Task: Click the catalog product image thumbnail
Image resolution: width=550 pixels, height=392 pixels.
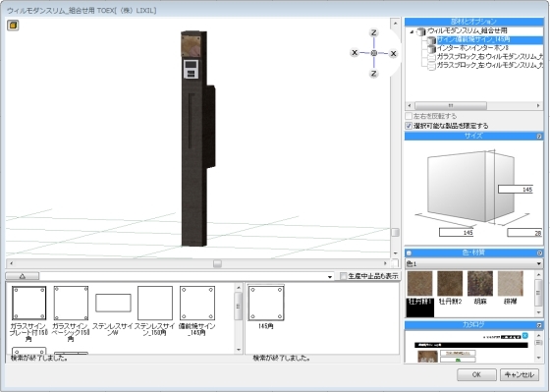Action: (x=428, y=357)
